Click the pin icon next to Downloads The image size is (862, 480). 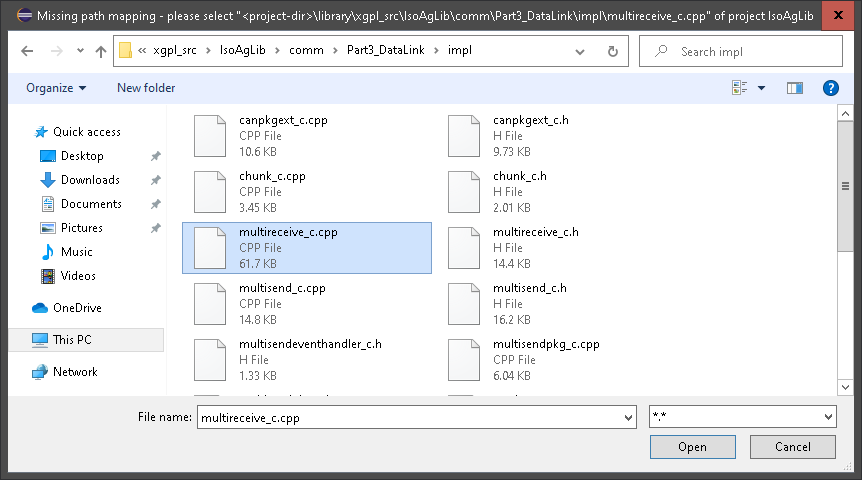pyautogui.click(x=156, y=180)
